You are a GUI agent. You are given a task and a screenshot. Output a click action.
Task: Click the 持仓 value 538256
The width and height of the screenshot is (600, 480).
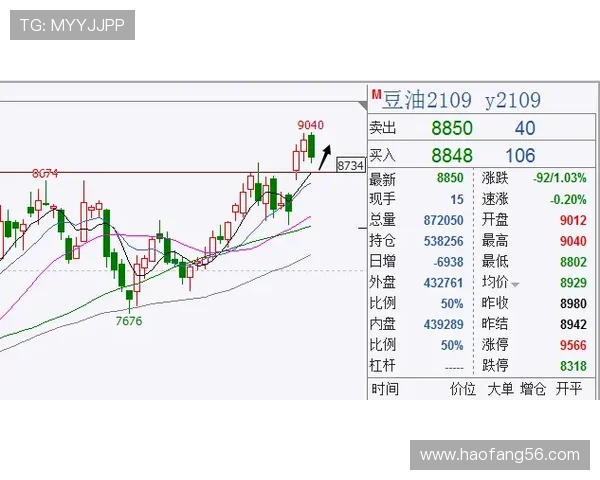[x=443, y=241]
